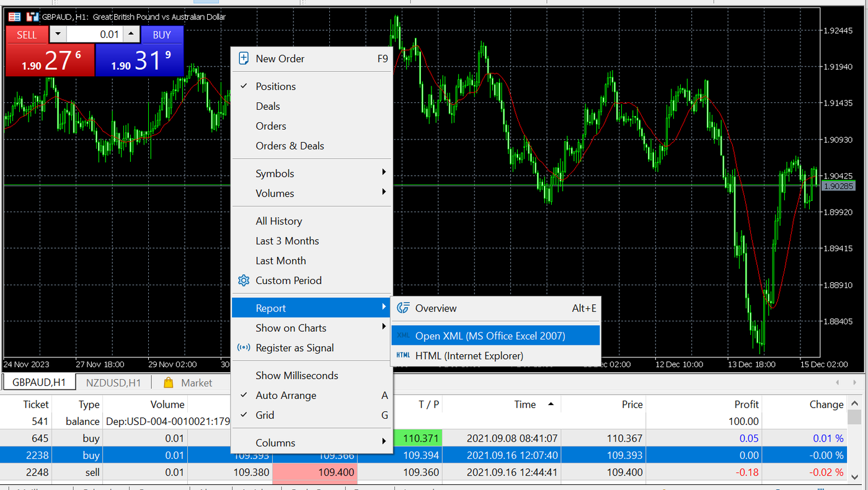868x490 pixels.
Task: Click the Market shopping bag icon
Action: point(168,383)
